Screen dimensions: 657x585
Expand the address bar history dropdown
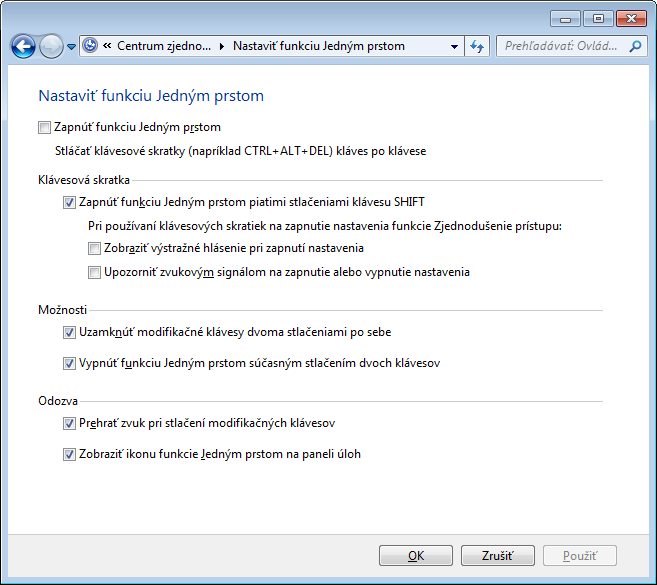click(454, 46)
